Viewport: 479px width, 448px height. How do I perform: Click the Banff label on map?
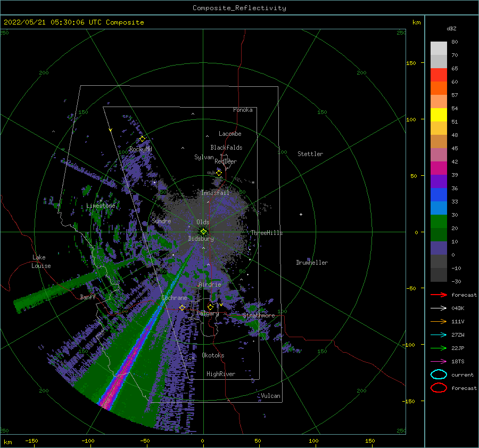[88, 297]
